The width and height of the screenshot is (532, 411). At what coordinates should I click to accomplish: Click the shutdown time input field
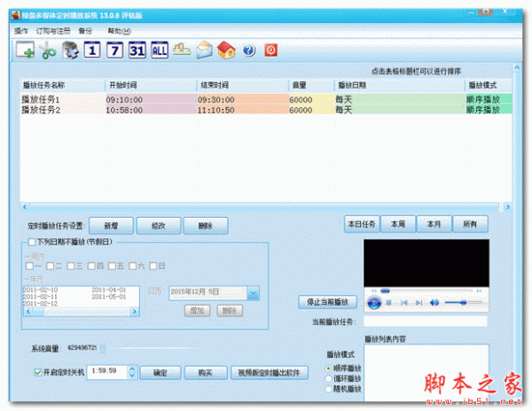[x=107, y=372]
